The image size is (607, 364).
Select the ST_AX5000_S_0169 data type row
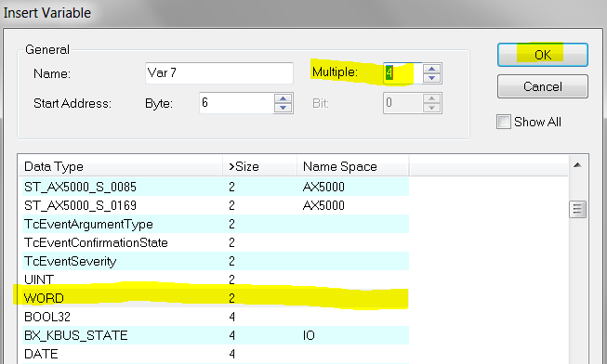point(216,205)
